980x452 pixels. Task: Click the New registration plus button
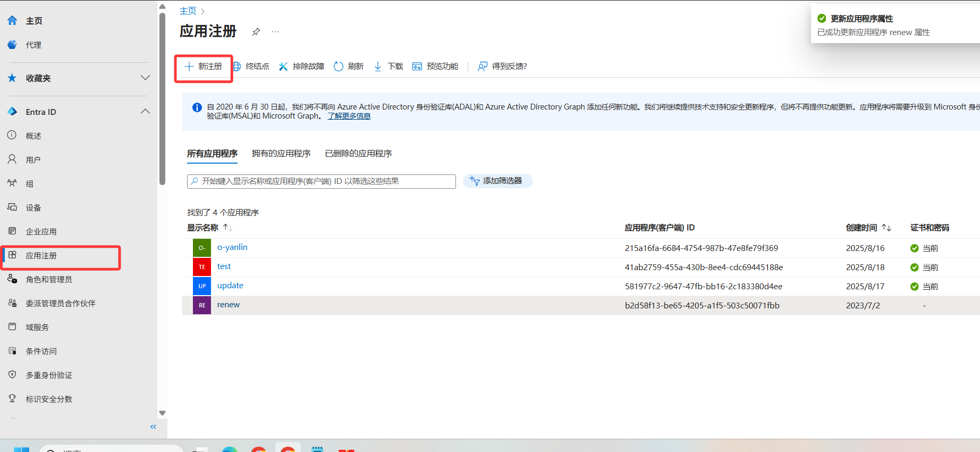(189, 66)
